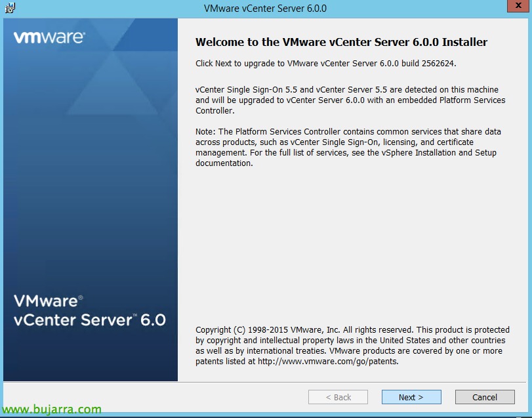Click the Next button to continue upgrade
532x418 pixels.
(411, 397)
